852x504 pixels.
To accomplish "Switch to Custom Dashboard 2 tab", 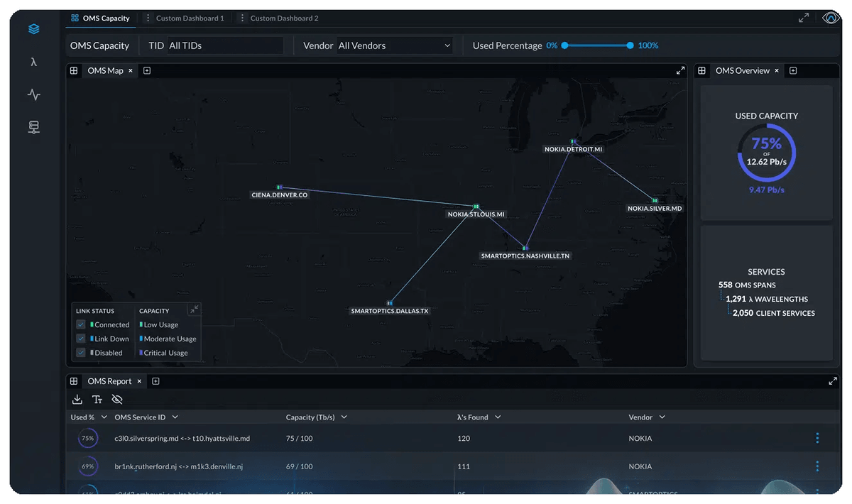I will coord(284,18).
